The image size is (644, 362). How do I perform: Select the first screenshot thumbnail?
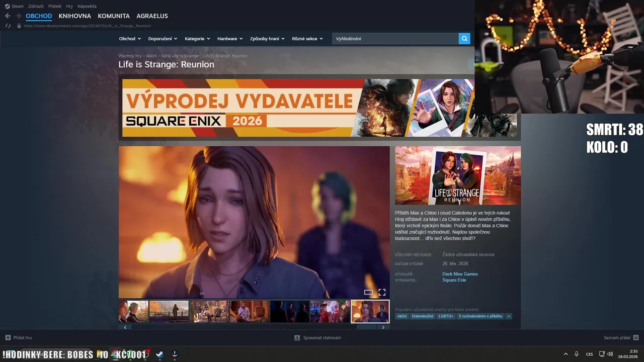coord(133,312)
